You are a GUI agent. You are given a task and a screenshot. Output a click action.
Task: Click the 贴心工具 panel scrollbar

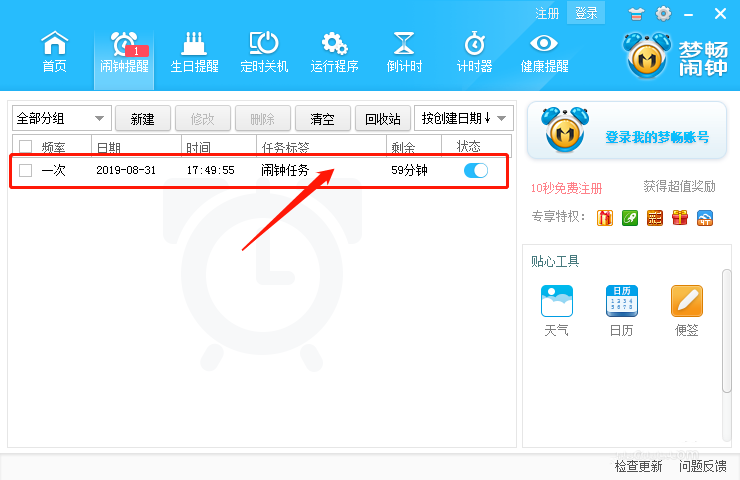click(x=727, y=330)
